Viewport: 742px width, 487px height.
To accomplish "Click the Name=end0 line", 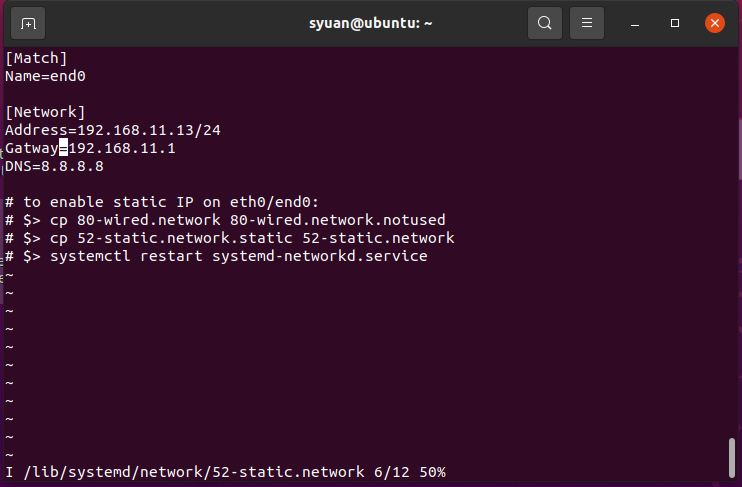I will pyautogui.click(x=45, y=76).
